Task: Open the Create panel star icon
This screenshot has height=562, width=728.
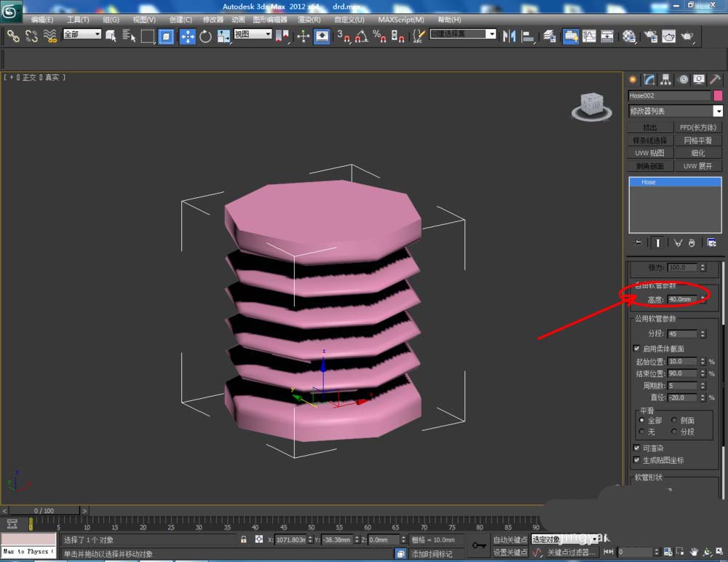Action: (633, 79)
